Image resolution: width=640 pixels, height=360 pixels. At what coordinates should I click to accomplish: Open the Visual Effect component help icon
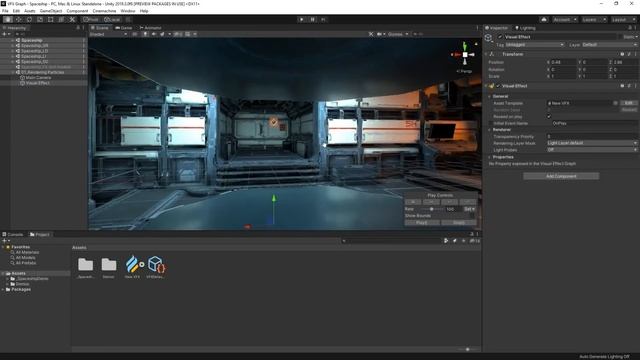(622, 86)
